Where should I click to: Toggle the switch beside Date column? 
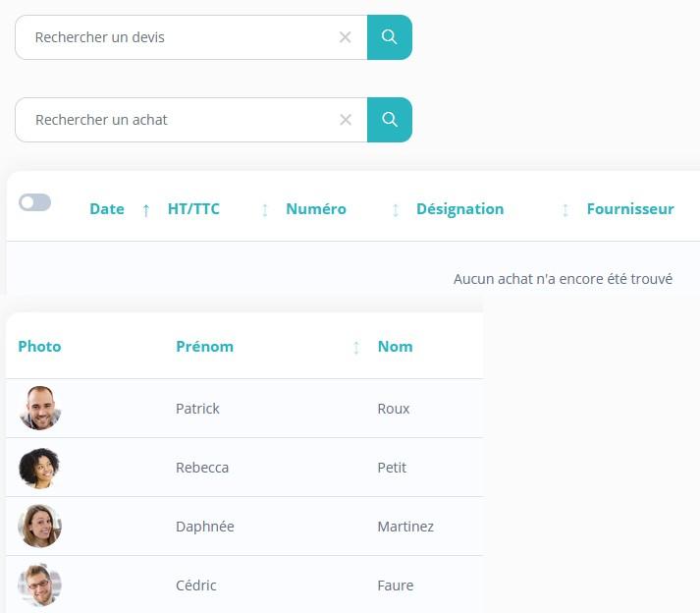click(34, 202)
